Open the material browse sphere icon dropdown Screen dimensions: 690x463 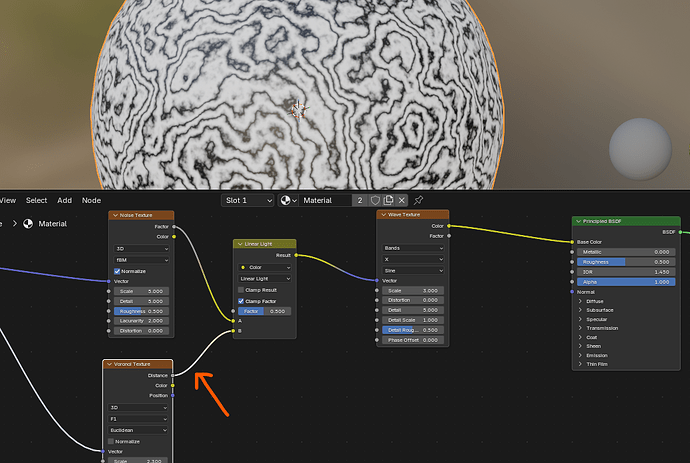(289, 200)
